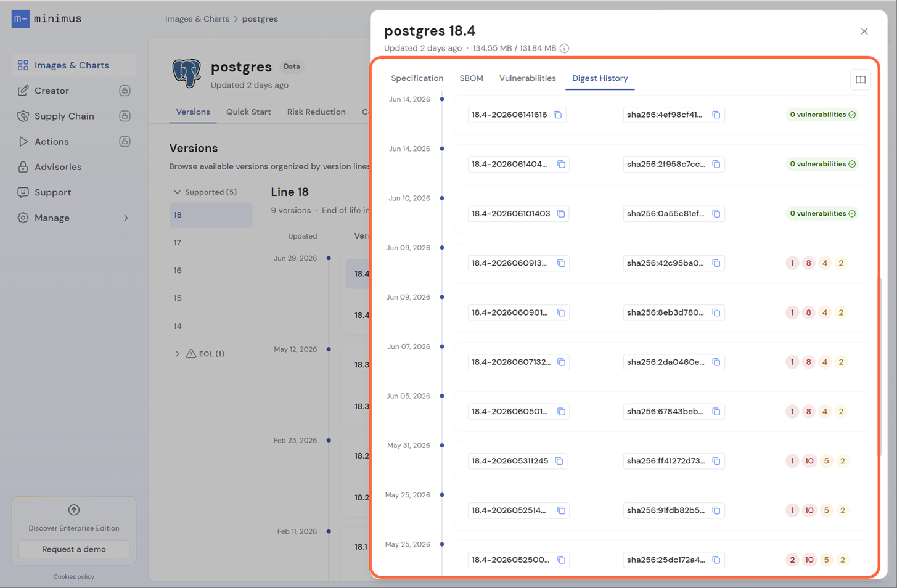Copy tag 18.4-2026061404...
This screenshot has width=897, height=588.
click(562, 164)
